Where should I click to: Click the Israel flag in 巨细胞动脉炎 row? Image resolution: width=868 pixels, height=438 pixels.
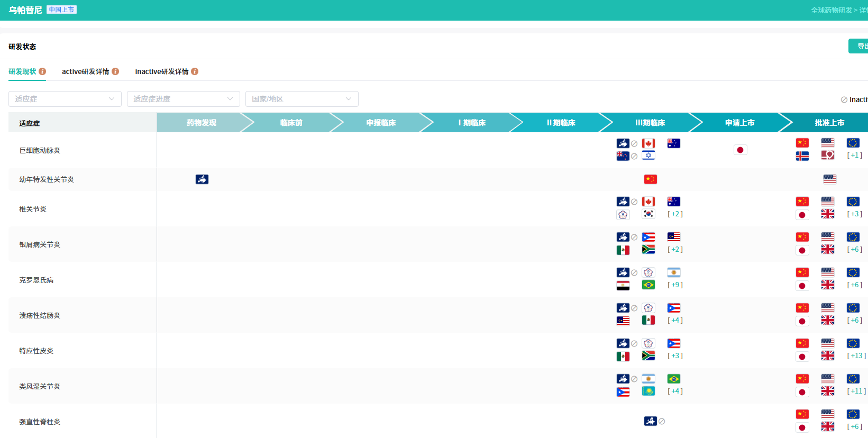(x=648, y=156)
